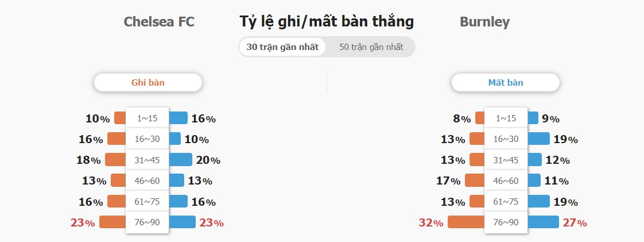
Task: Click Burnley 16~30 blue bar with 19%
Action: [x=538, y=139]
